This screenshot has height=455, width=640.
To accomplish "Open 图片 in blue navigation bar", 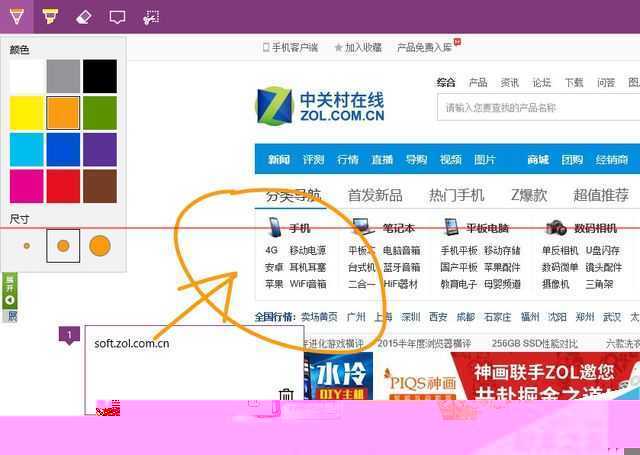I will 485,160.
